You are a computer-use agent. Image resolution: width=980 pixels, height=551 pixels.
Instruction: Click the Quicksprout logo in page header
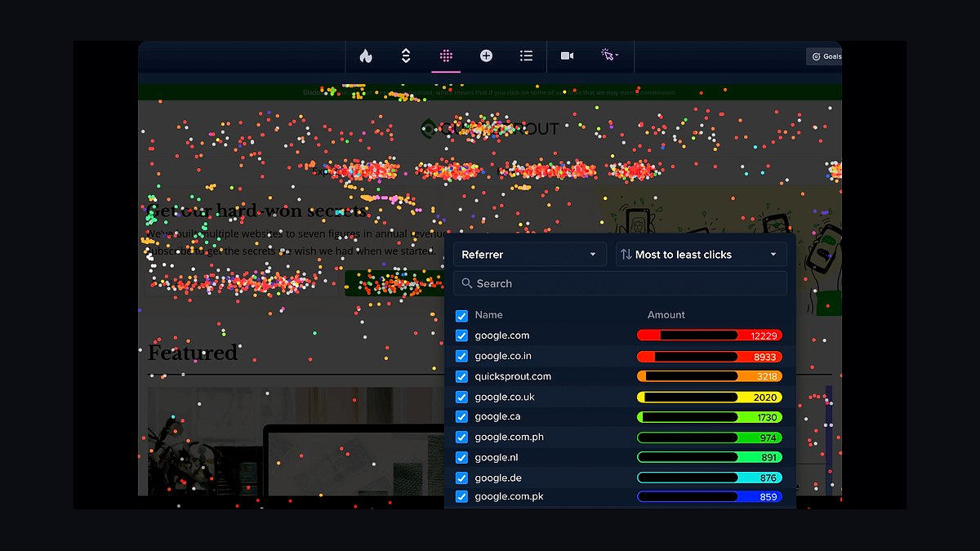[490, 128]
